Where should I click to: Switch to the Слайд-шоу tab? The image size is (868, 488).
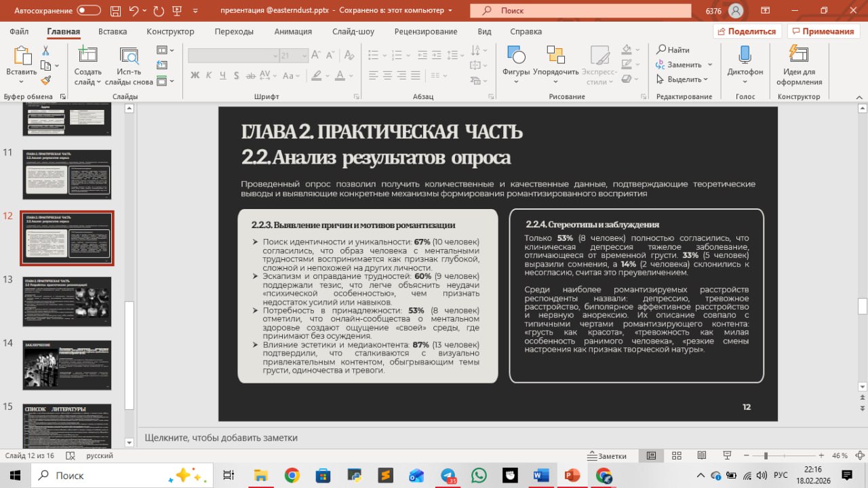(x=353, y=31)
